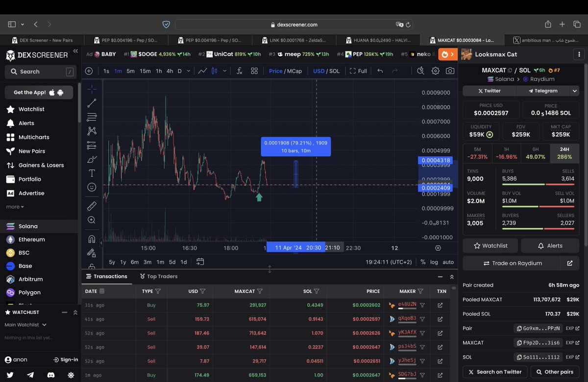Select the Fibonacci retracement tool
Viewport: 588px width, 382px height.
point(92,117)
